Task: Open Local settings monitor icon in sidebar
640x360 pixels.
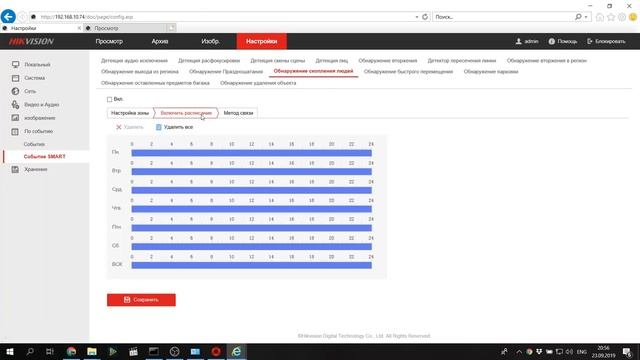Action: tap(16, 64)
